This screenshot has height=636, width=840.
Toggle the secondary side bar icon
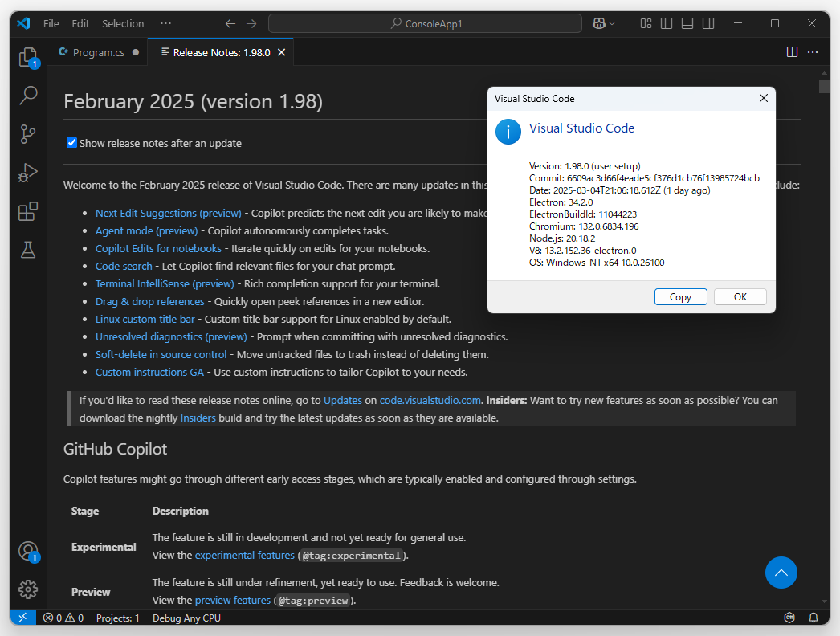pyautogui.click(x=708, y=23)
